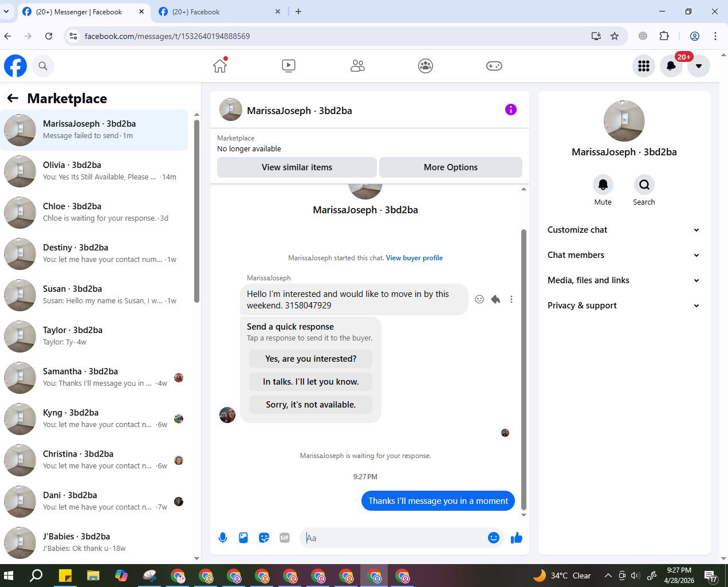This screenshot has width=728, height=587.
Task: Expand Media, files and links section
Action: click(624, 280)
